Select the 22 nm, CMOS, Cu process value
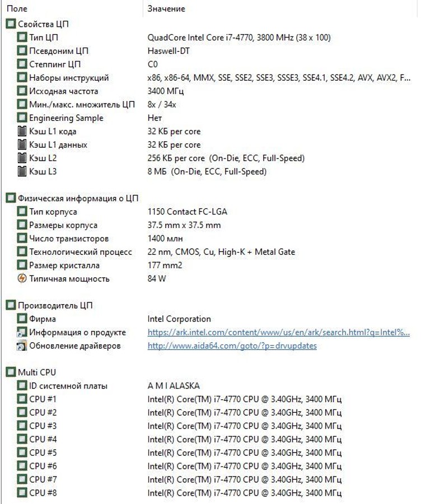Viewport: 430px width, 504px height. click(221, 251)
